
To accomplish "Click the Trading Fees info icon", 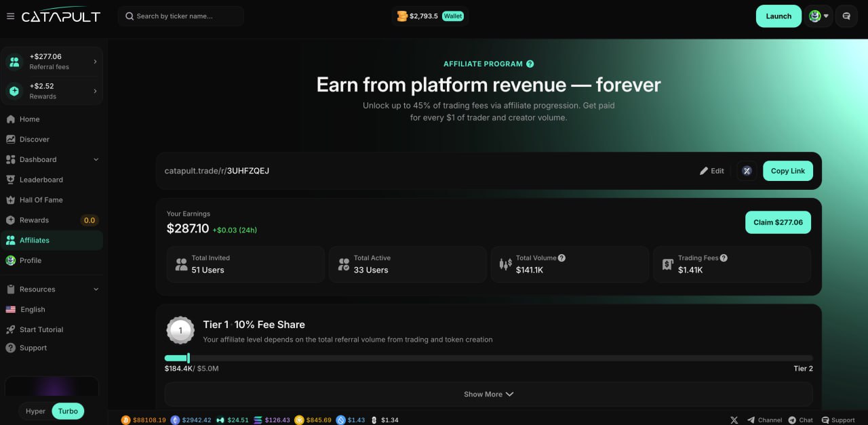I will coord(724,258).
